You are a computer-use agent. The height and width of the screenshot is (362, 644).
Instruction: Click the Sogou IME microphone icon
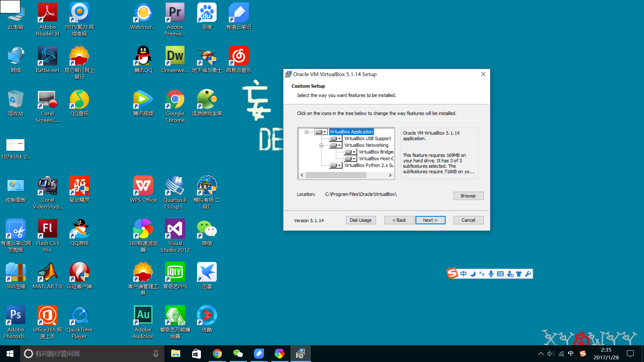(x=491, y=274)
